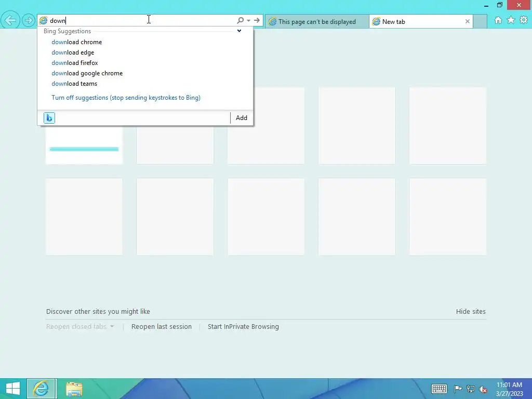Click the Action Center flag icon
Screen dimensions: 532x399
458,389
